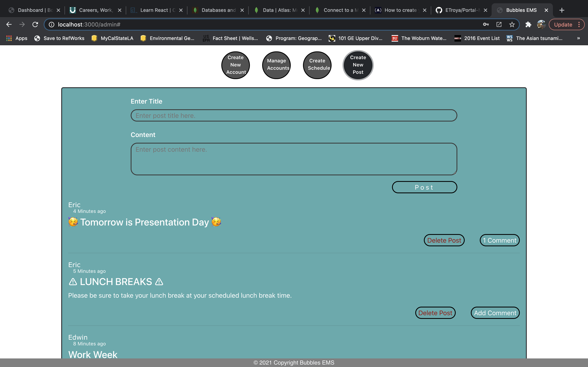Click the Create Schedule circle button
This screenshot has width=588, height=367.
tap(317, 65)
